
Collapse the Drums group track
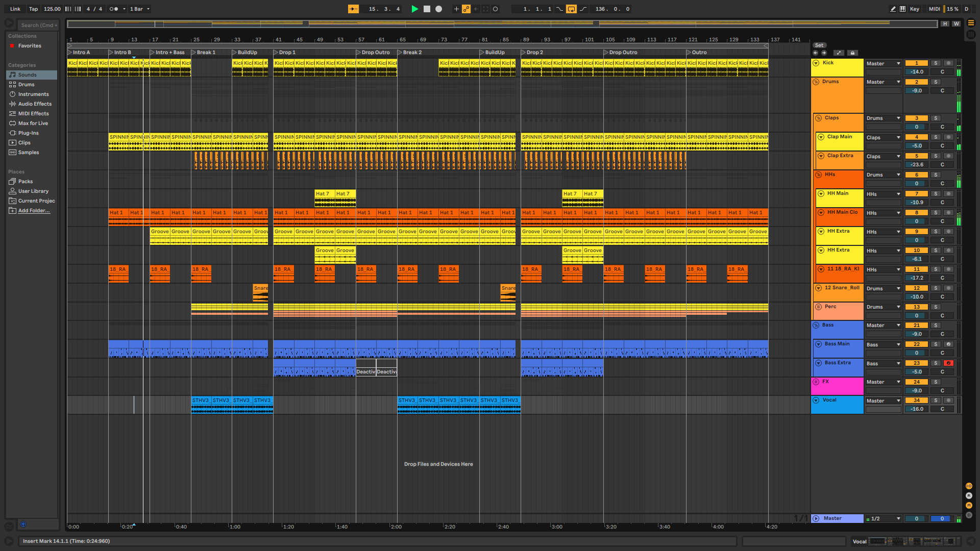816,82
